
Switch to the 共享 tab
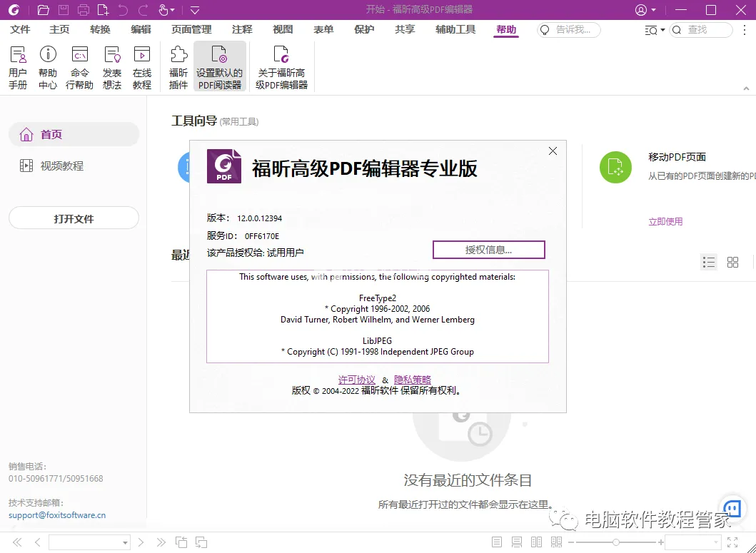tap(405, 29)
